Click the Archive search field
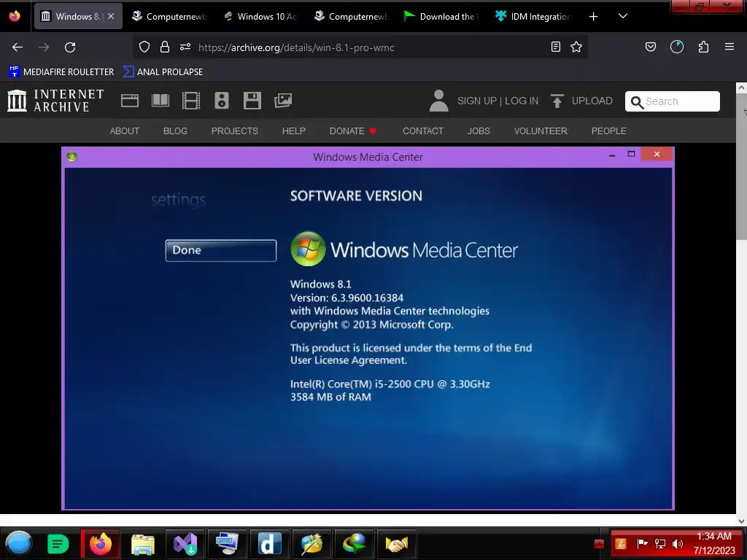The width and height of the screenshot is (747, 560). tap(672, 101)
